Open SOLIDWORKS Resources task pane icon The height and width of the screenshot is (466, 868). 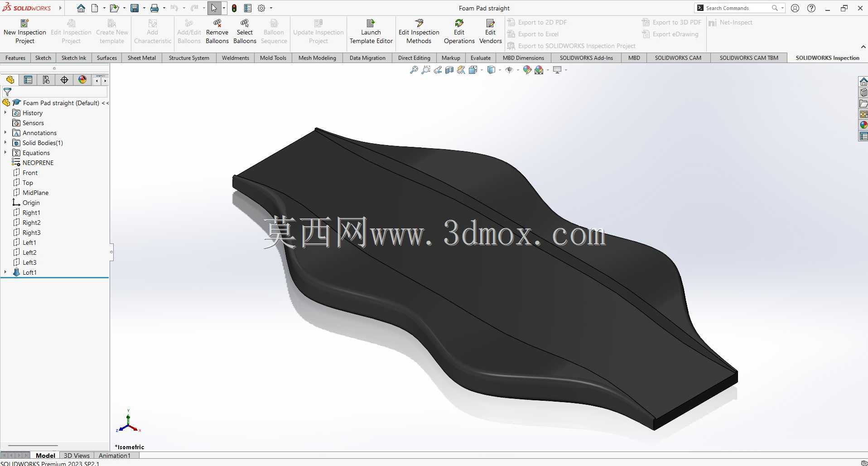coord(863,82)
